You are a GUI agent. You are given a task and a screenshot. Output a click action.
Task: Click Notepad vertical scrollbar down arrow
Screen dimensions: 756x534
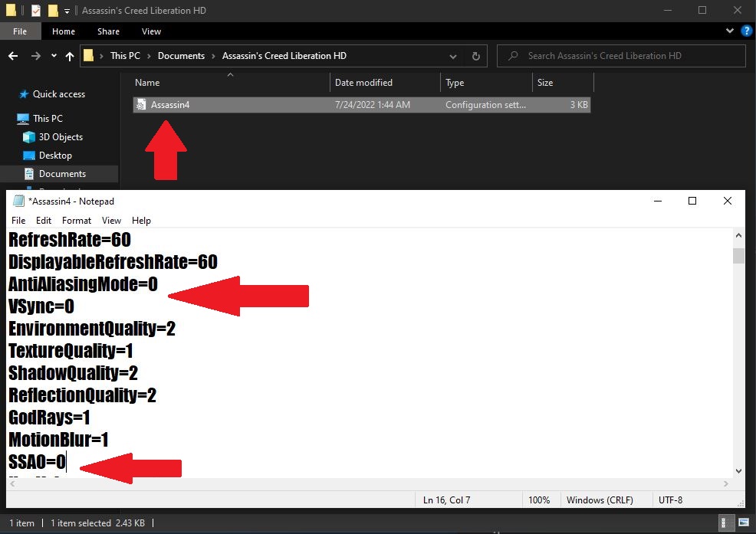(738, 471)
